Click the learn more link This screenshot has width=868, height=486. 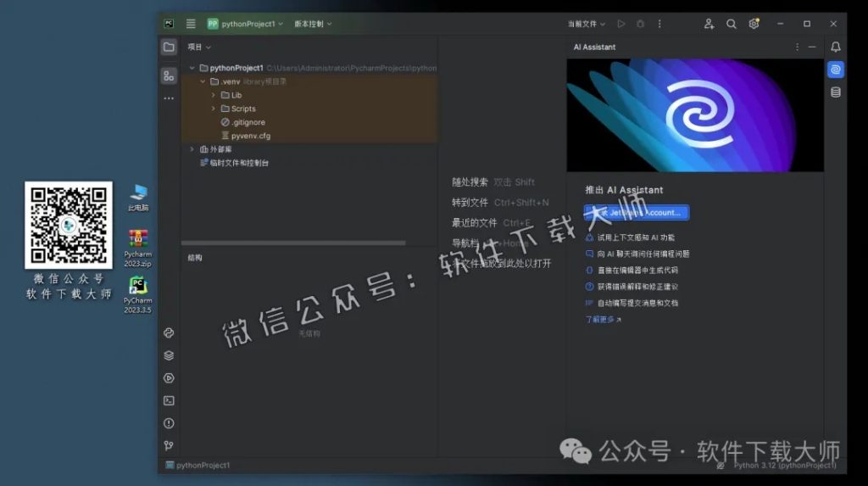click(x=603, y=320)
